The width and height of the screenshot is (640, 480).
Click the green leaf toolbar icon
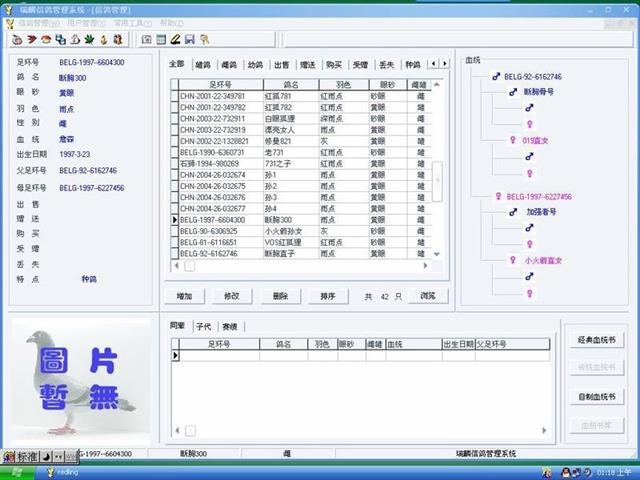point(88,39)
